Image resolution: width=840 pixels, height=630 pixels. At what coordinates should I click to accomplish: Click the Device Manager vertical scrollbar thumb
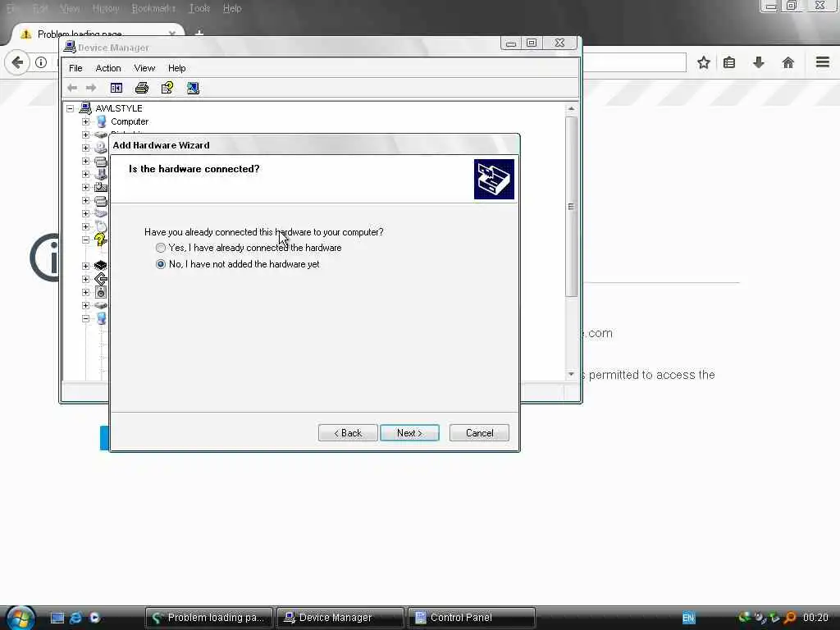[x=571, y=206]
